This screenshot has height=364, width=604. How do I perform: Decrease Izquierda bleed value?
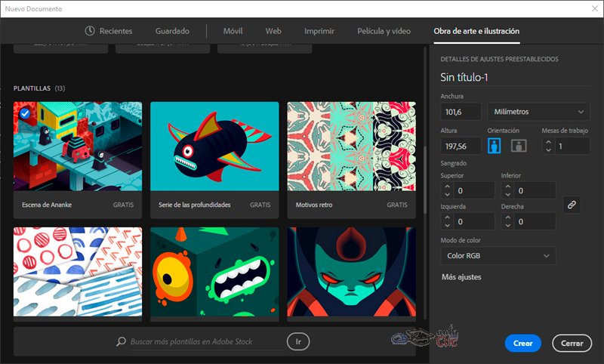pos(447,225)
